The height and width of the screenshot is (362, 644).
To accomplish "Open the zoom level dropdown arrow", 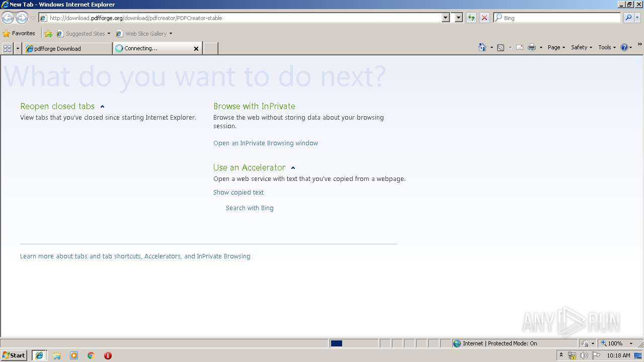I will 631,343.
